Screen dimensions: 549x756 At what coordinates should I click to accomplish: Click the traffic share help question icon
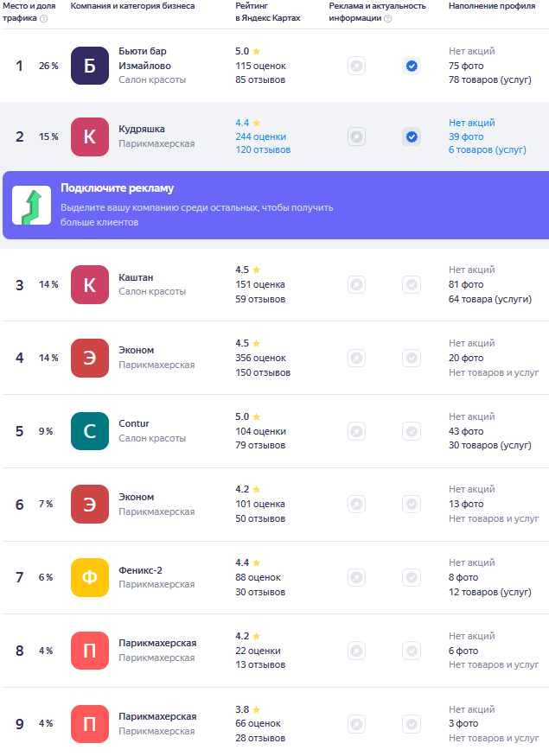[43, 18]
